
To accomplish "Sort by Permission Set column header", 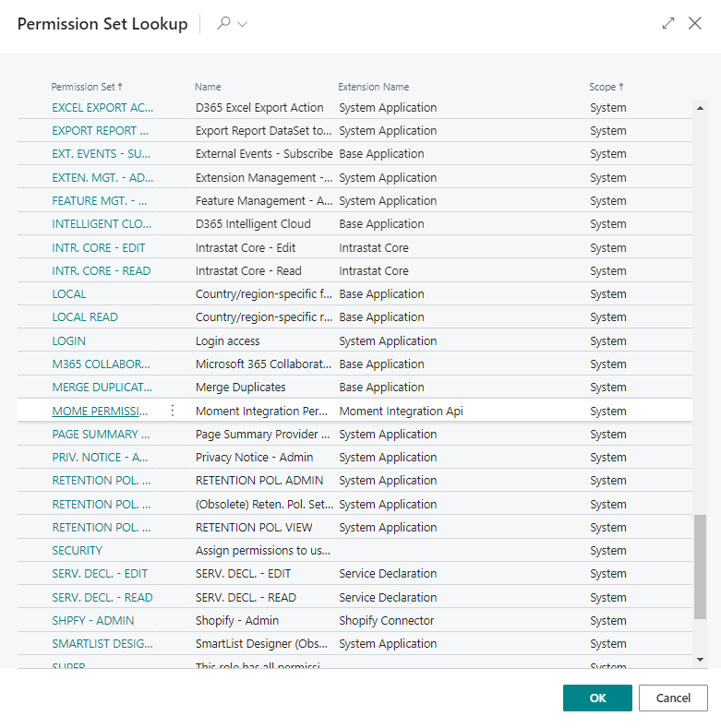I will click(87, 87).
